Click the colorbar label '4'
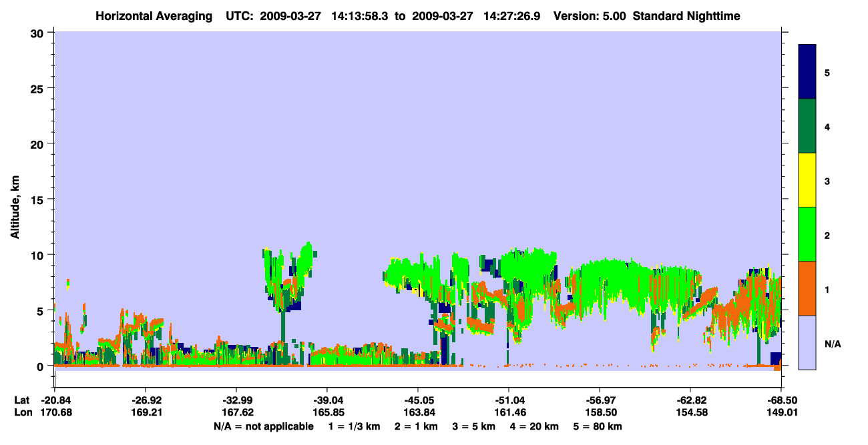Viewport: 868px width, 445px height. [827, 127]
